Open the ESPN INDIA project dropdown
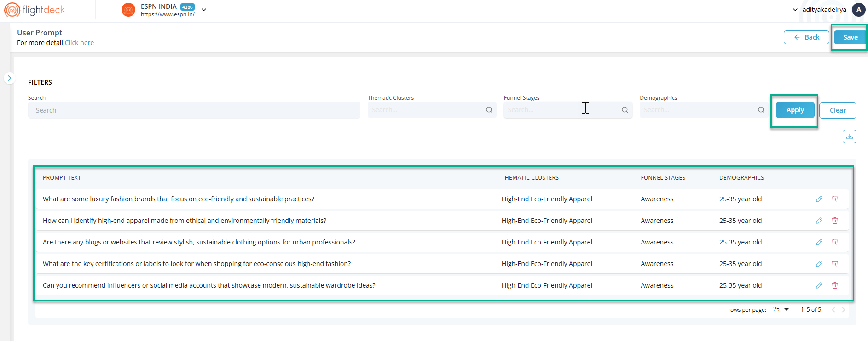 [x=204, y=10]
